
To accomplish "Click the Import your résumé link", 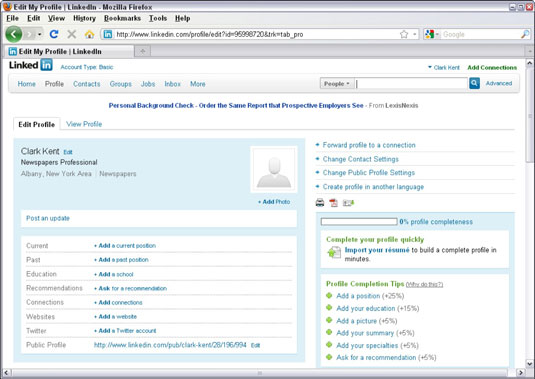I will click(377, 250).
